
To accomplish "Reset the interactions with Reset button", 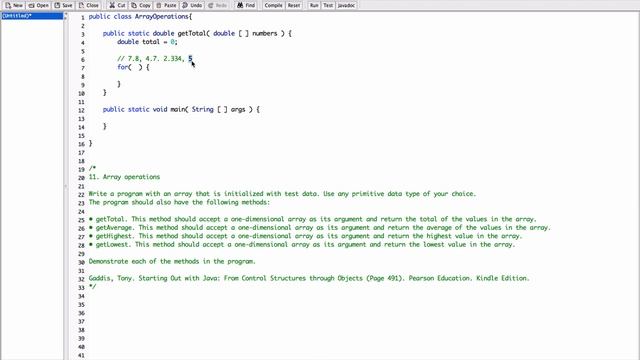I will point(293,5).
